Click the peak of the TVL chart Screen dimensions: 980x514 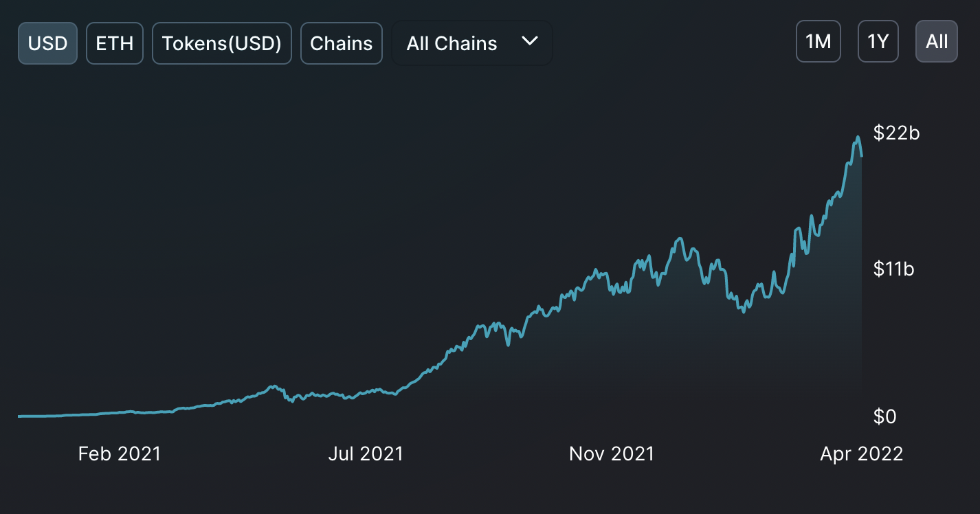click(x=856, y=137)
